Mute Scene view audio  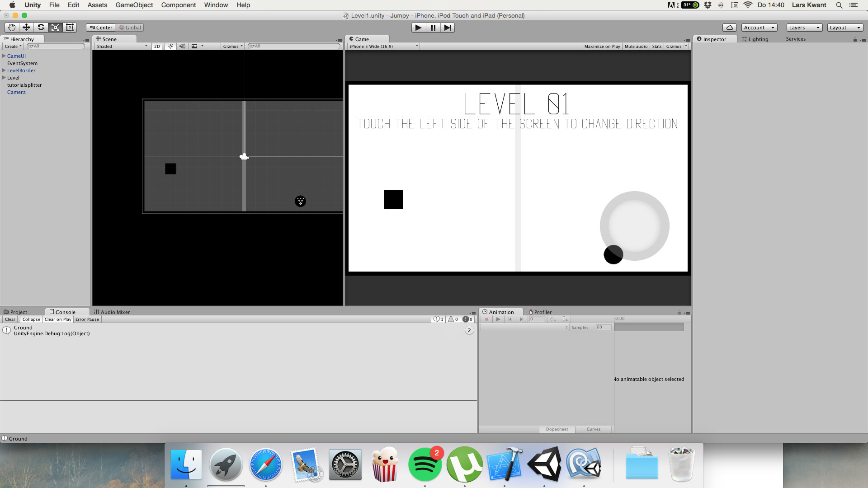(x=182, y=46)
